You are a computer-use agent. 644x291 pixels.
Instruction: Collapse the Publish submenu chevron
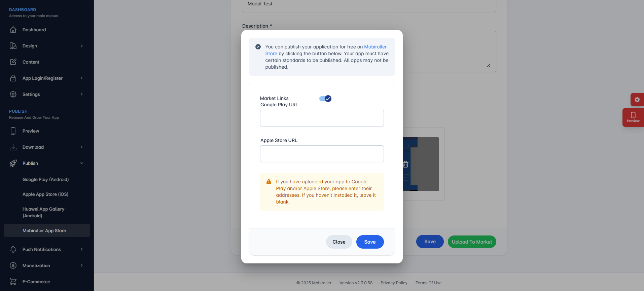tap(82, 163)
